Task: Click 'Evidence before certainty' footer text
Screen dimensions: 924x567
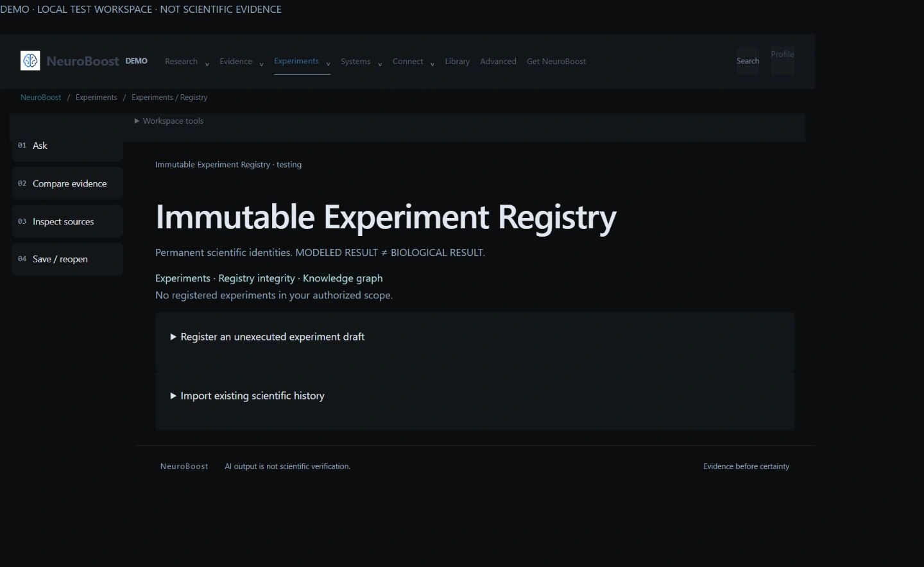Action: (746, 466)
